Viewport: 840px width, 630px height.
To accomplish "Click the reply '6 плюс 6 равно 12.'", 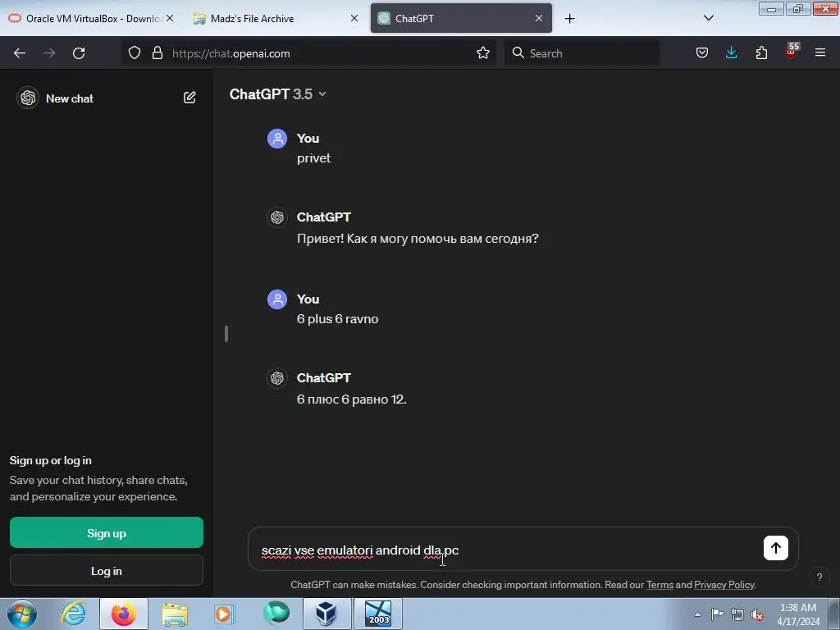I will tap(351, 399).
